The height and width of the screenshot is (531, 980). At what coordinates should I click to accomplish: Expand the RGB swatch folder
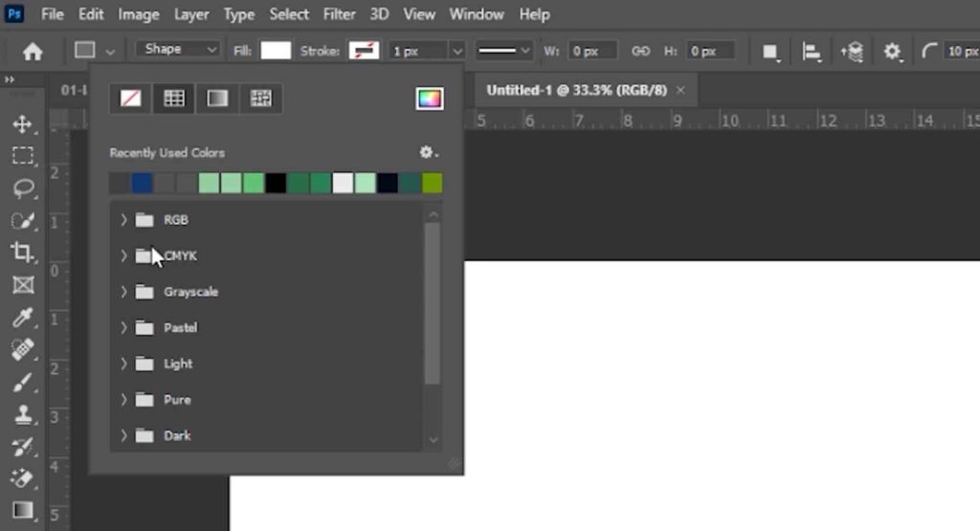(123, 220)
